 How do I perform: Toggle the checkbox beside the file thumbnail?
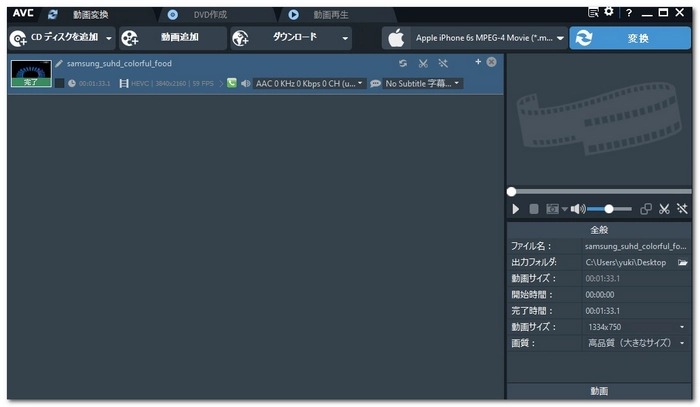pos(59,83)
